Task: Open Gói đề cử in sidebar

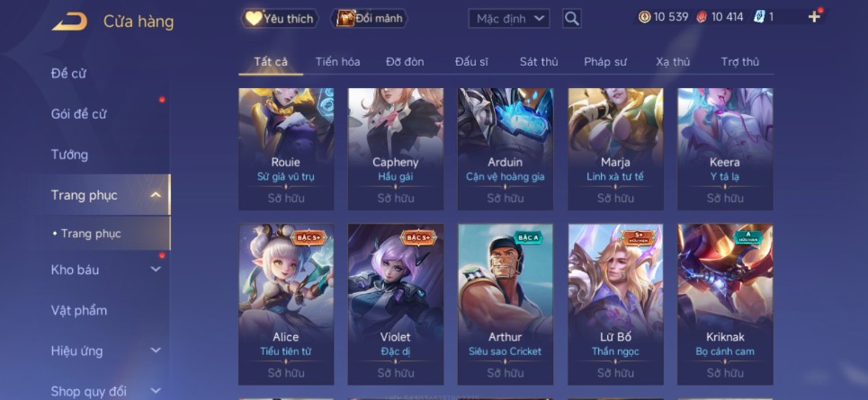Action: tap(78, 114)
